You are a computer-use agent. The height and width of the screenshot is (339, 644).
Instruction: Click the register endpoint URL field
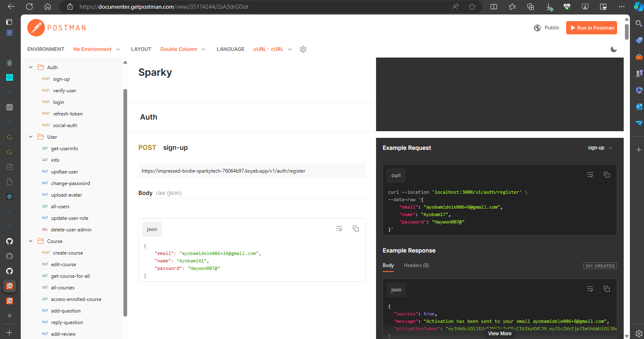(252, 171)
